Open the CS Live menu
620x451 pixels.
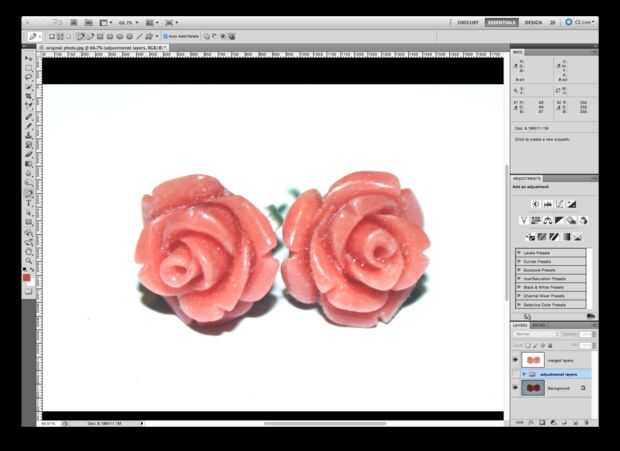point(580,22)
